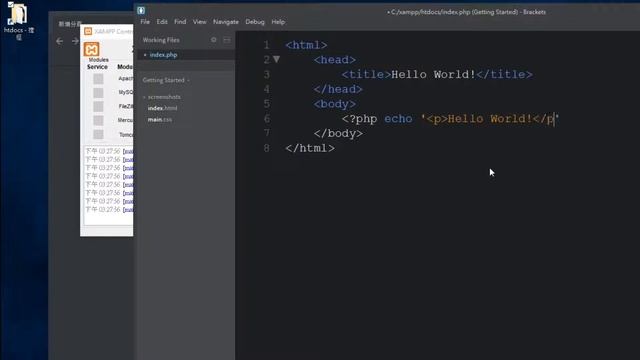640x360 pixels.
Task: Open the Working Files gear settings
Action: click(213, 40)
